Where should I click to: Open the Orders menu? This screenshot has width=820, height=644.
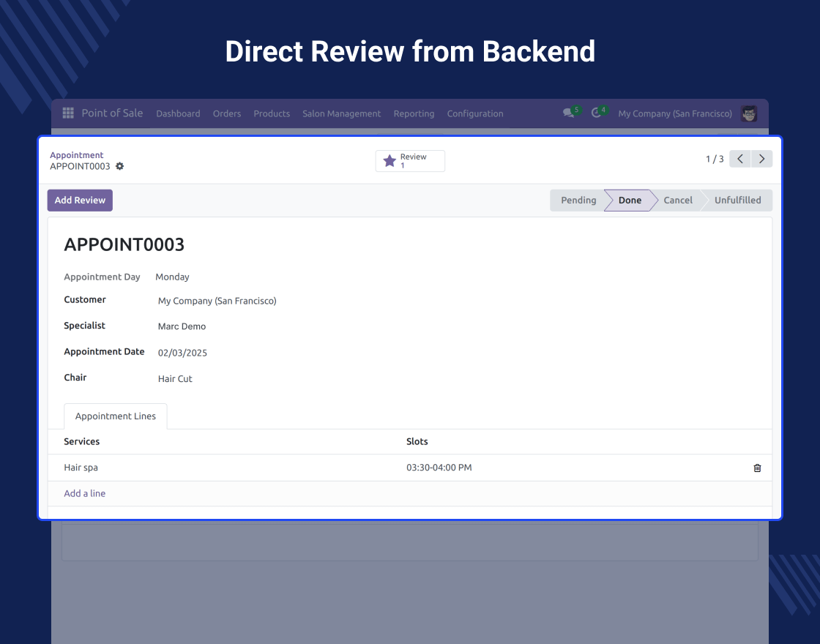(227, 113)
